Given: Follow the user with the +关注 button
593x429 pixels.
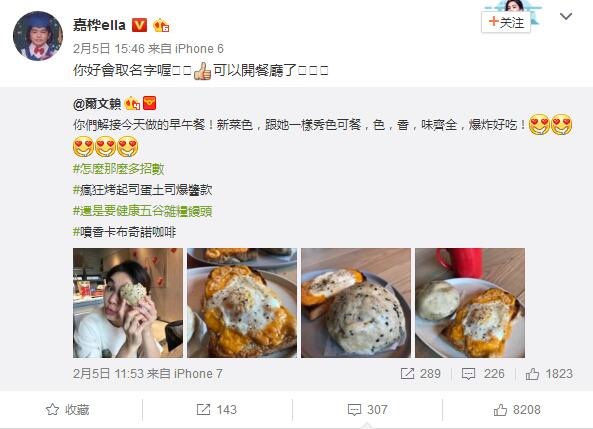Looking at the screenshot, I should tap(506, 22).
